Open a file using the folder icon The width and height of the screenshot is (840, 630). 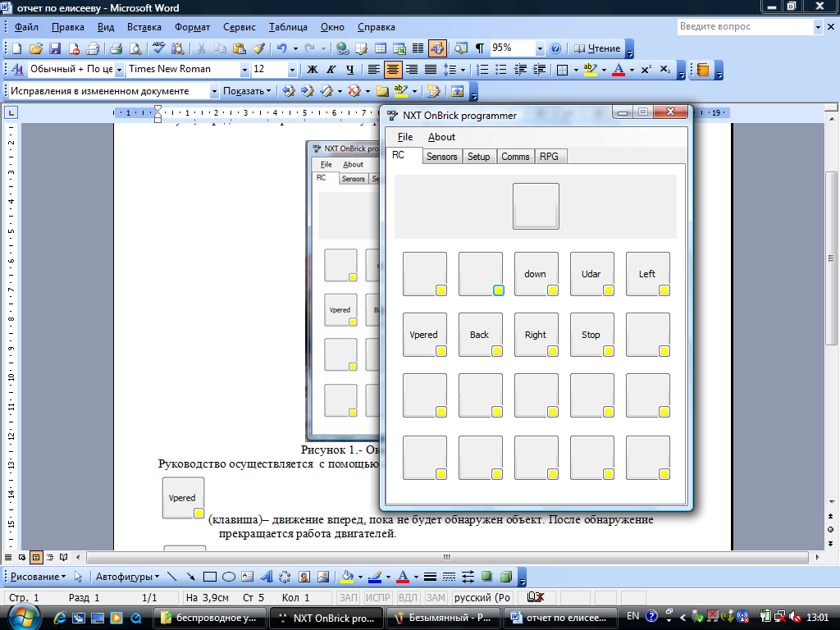pyautogui.click(x=36, y=48)
